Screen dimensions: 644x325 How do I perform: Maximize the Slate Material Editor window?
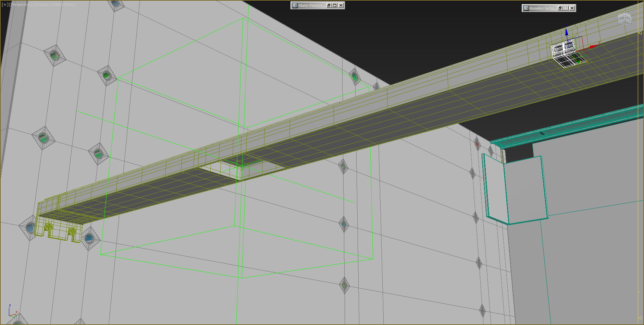[x=335, y=5]
